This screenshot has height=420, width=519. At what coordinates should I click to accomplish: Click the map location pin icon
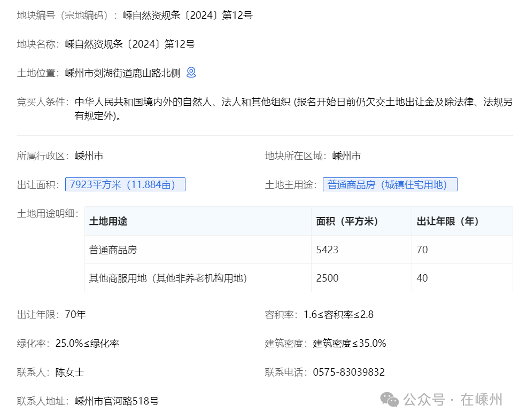click(x=191, y=73)
